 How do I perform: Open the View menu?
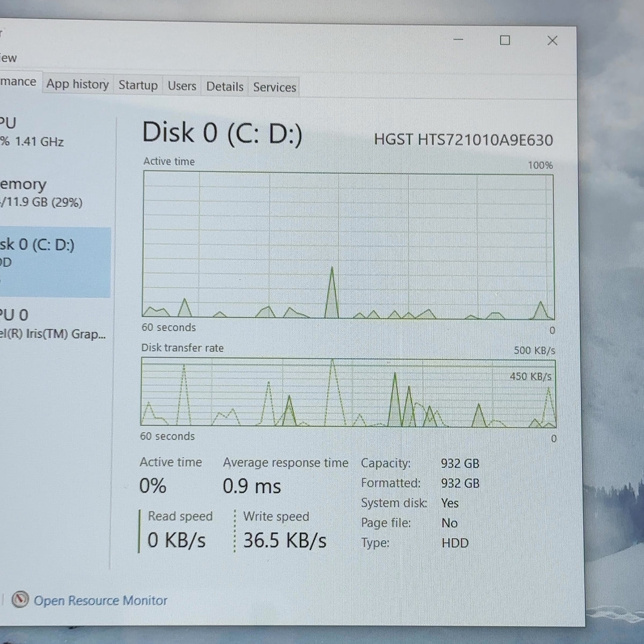(9, 58)
